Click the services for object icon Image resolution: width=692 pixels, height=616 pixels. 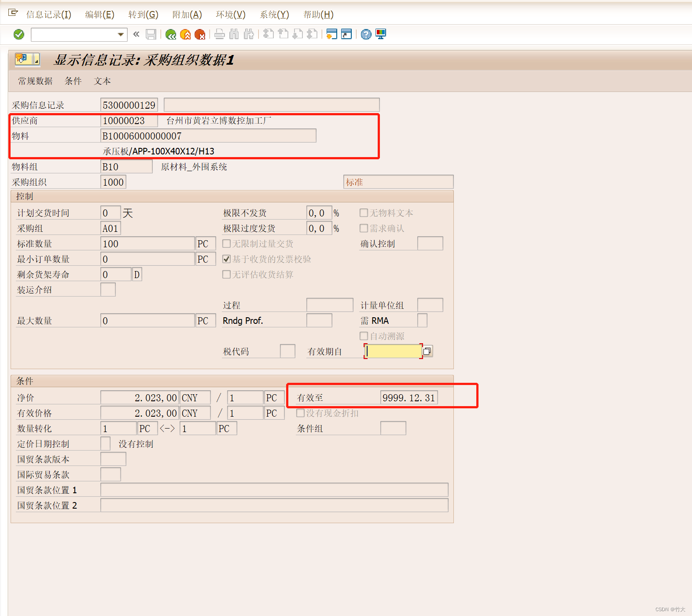tap(22, 59)
